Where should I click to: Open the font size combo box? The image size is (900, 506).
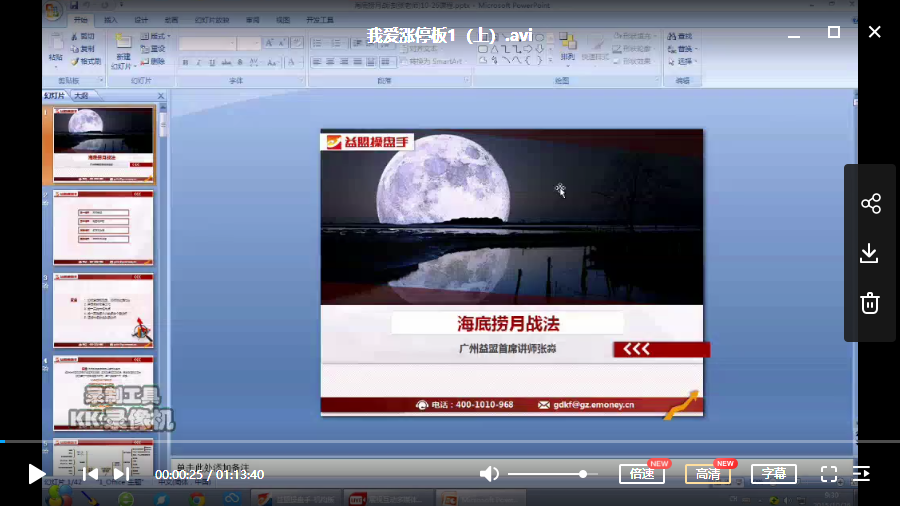pos(249,44)
